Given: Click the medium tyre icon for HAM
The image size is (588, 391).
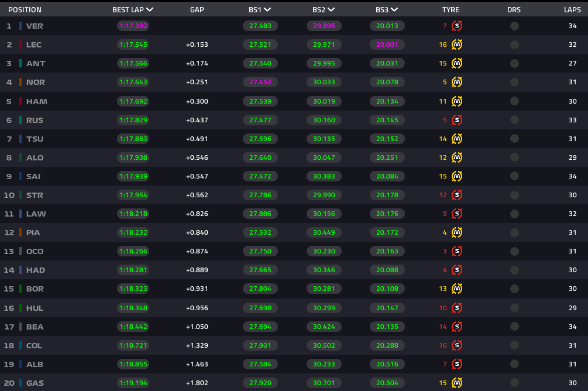Looking at the screenshot, I should pos(457,101).
